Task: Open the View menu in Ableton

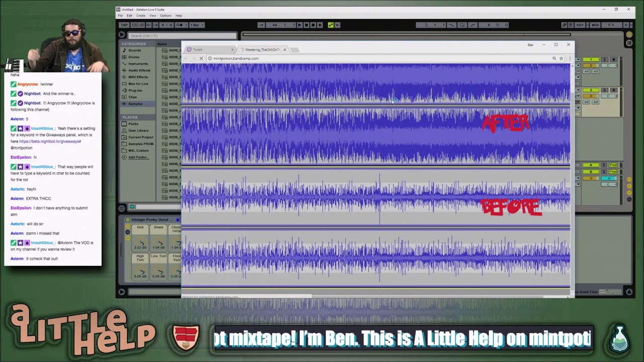Action: (152, 16)
